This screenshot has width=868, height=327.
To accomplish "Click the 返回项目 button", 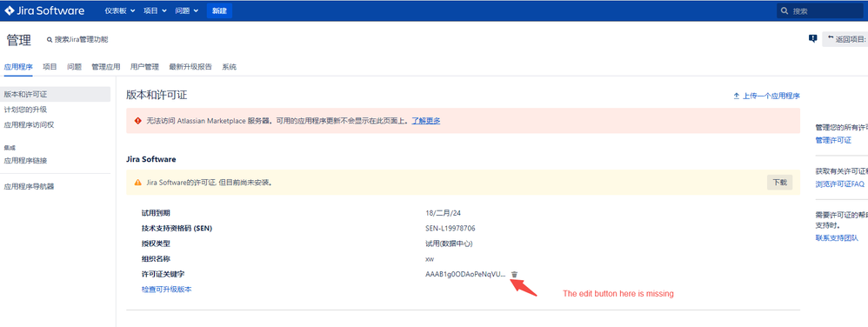I will click(845, 39).
